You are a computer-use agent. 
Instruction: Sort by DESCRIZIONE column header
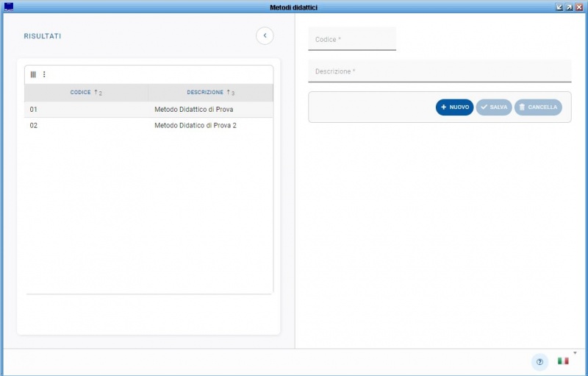coord(211,92)
